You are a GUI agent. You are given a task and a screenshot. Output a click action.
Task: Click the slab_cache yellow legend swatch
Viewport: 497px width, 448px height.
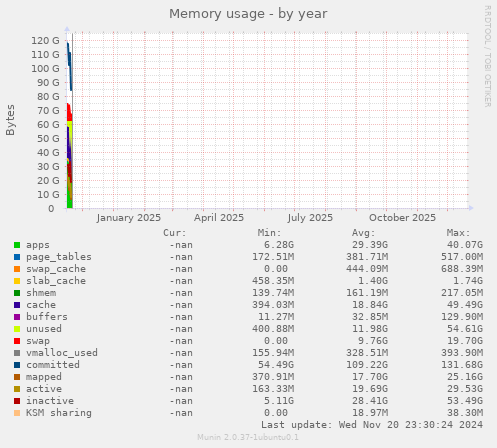[x=17, y=281]
